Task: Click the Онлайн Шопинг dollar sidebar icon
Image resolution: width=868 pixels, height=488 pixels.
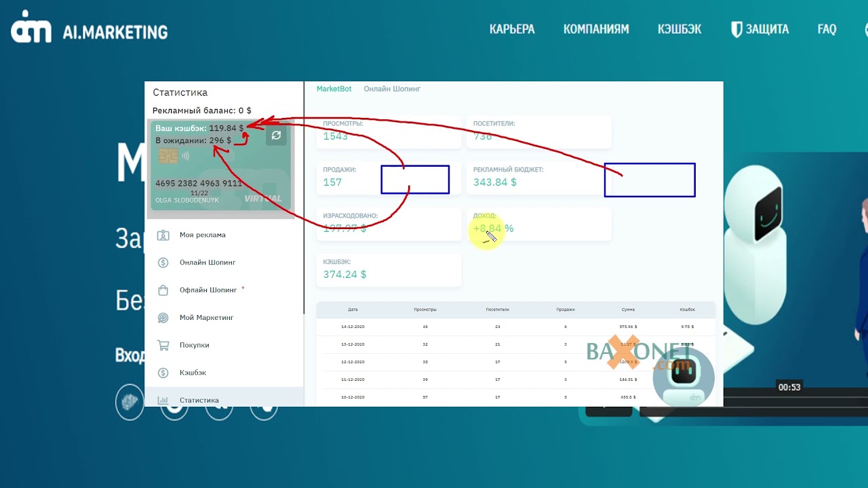Action: pos(163,262)
